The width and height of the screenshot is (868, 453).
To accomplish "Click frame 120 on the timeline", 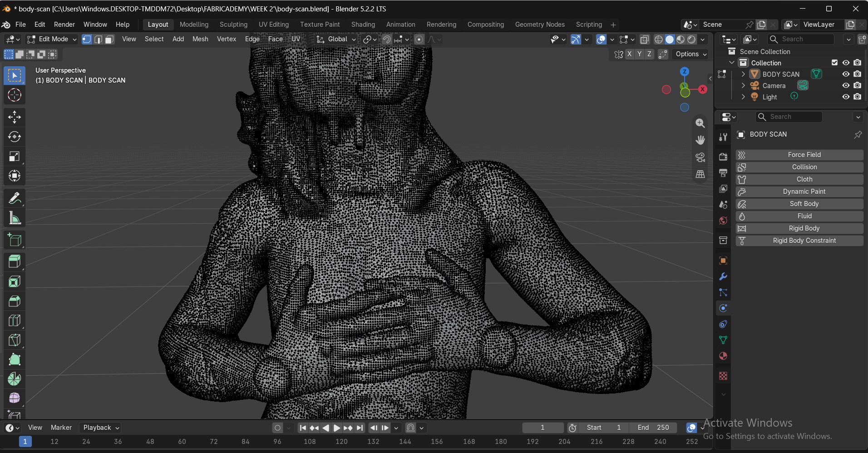I will pyautogui.click(x=341, y=441).
